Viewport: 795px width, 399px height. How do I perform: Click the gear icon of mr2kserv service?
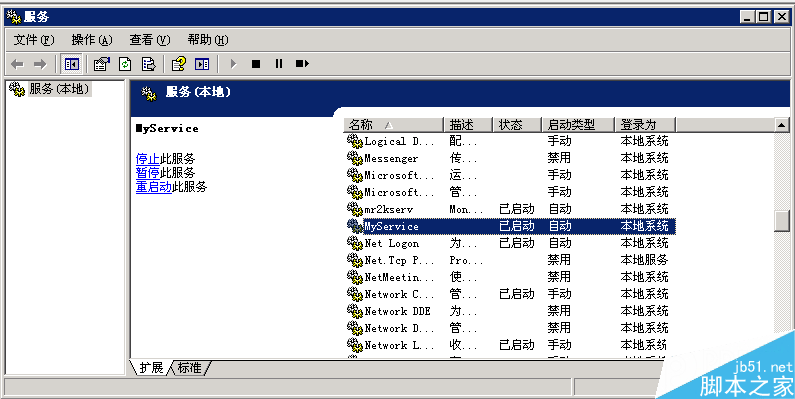[354, 209]
